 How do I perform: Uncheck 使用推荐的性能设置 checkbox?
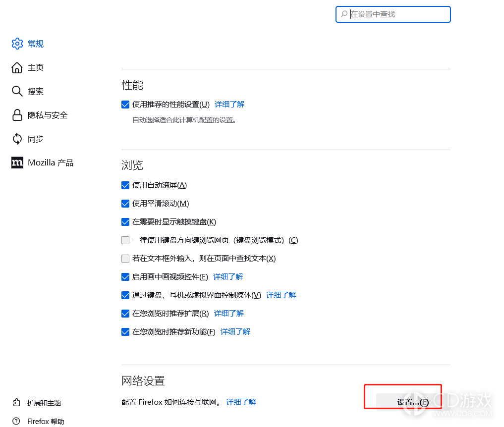click(125, 105)
